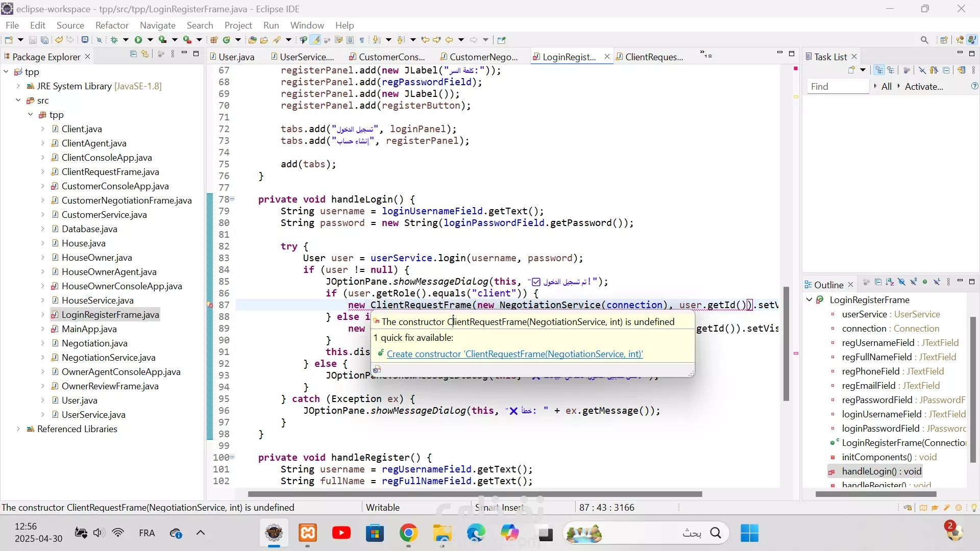
Task: Click Collapse All in Outline view
Action: point(878,282)
